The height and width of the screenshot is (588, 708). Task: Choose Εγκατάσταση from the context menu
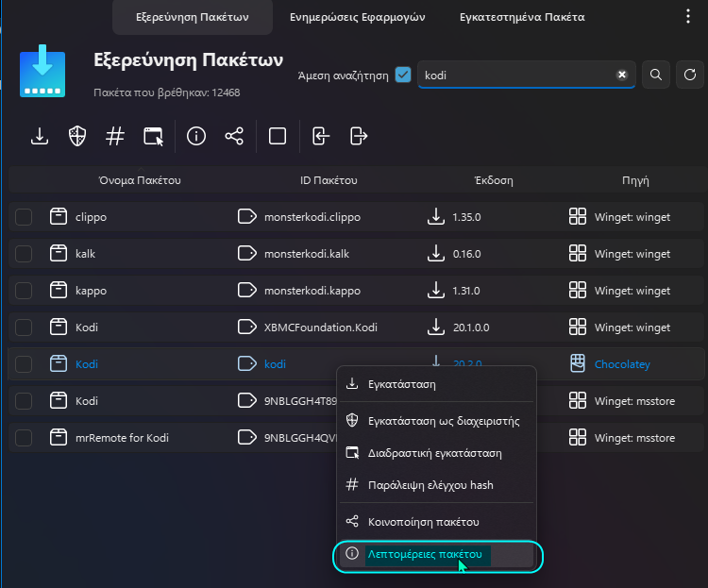point(436,384)
